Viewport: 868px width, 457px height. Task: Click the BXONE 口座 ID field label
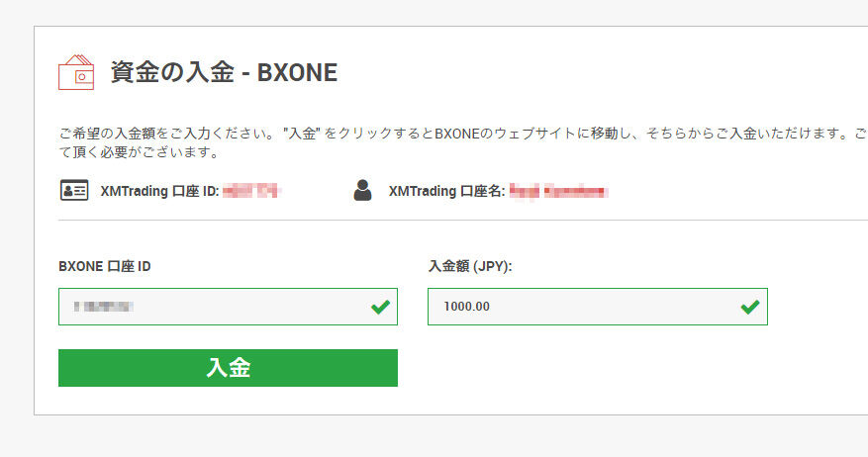(105, 266)
